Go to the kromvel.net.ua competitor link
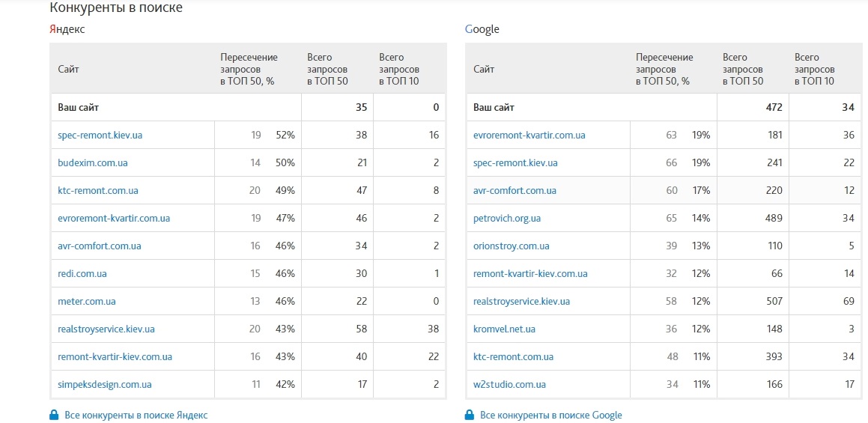Screen dimensions: 868x423 (504, 329)
